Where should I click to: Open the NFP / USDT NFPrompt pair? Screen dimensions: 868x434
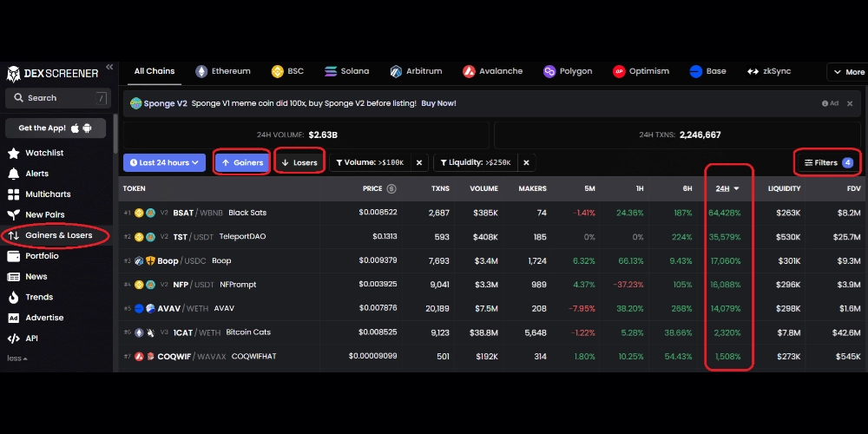493,285
